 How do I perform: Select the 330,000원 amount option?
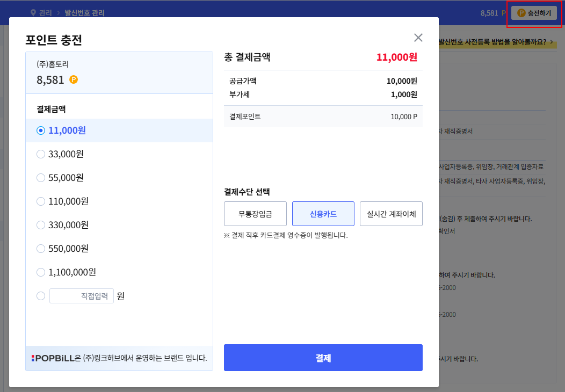click(41, 225)
